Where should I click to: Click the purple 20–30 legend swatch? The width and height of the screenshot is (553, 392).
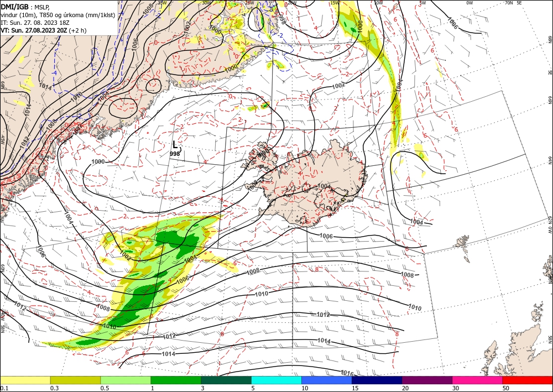coord(427,380)
